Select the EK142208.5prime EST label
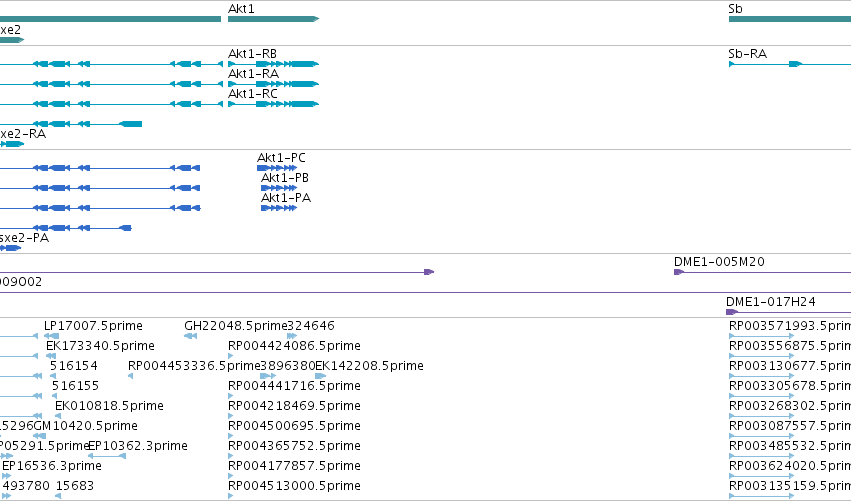Image resolution: width=851 pixels, height=501 pixels. 370,366
